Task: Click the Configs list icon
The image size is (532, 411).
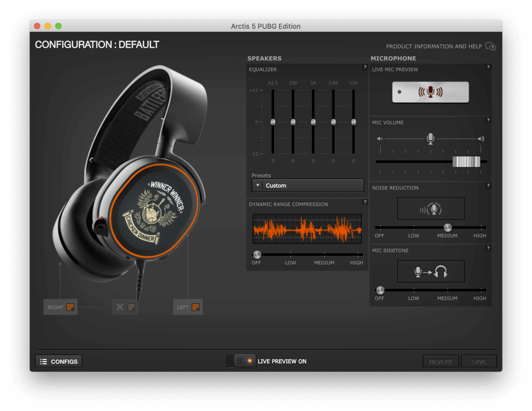Action: tap(43, 361)
